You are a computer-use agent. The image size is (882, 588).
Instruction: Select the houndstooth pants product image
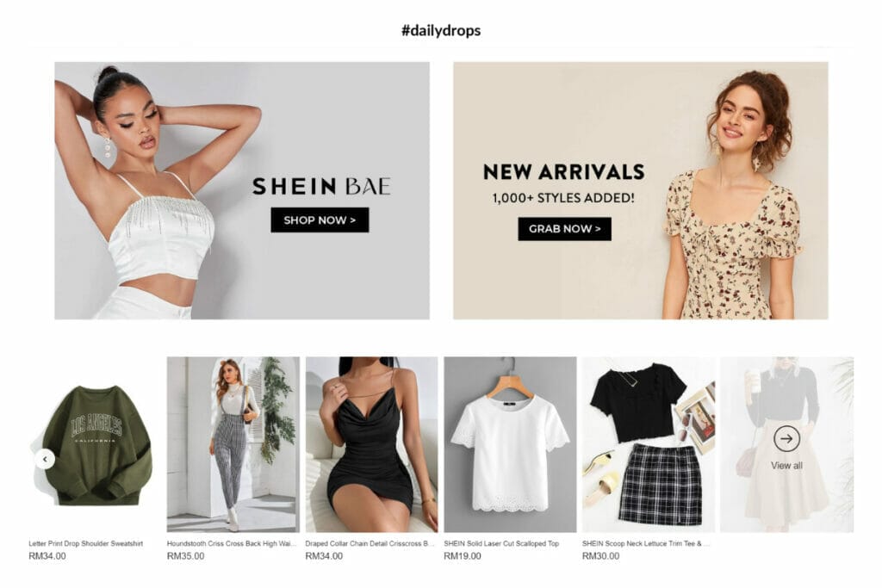pyautogui.click(x=233, y=444)
